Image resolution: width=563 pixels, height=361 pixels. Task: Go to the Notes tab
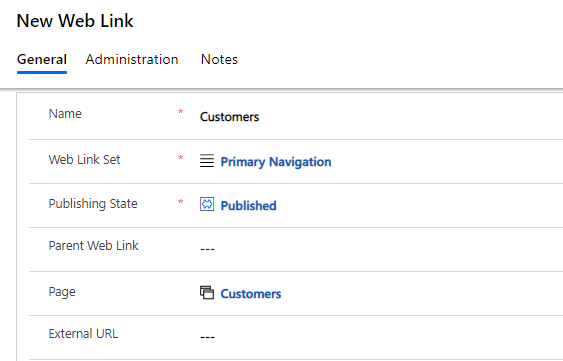click(x=219, y=60)
